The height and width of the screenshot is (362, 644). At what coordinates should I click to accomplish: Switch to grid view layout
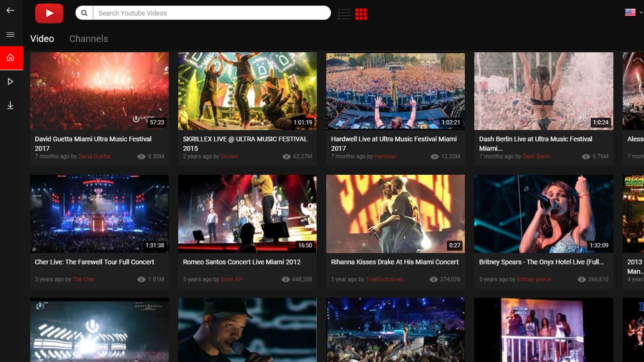click(x=361, y=14)
